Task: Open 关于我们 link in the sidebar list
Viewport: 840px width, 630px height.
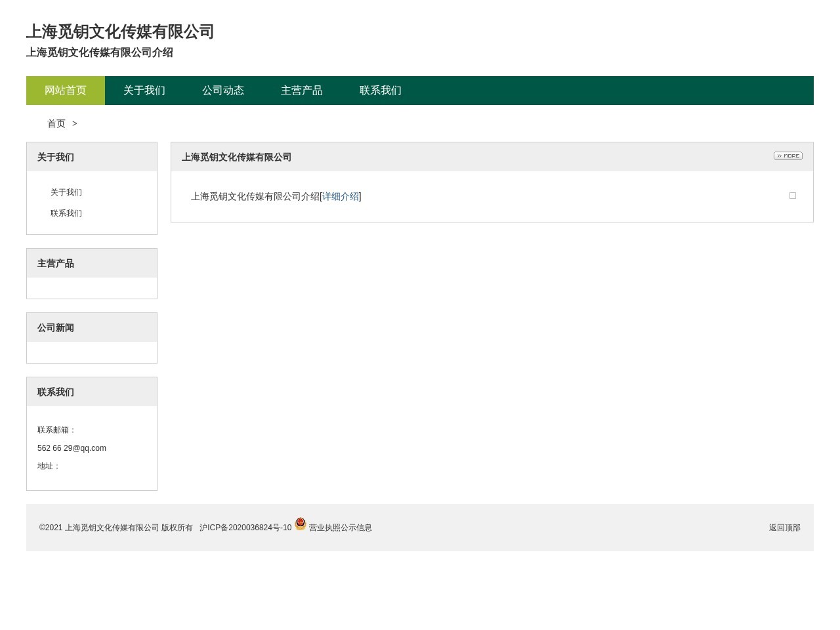Action: 66,192
